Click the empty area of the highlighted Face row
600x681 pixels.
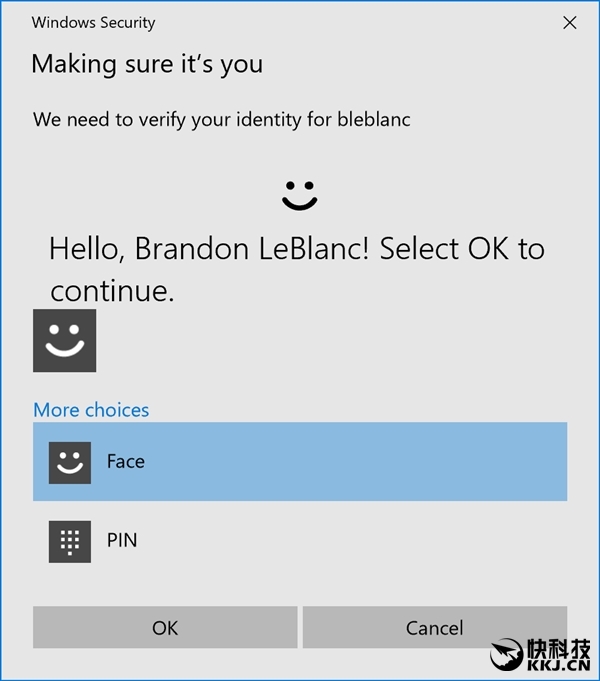pyautogui.click(x=380, y=462)
